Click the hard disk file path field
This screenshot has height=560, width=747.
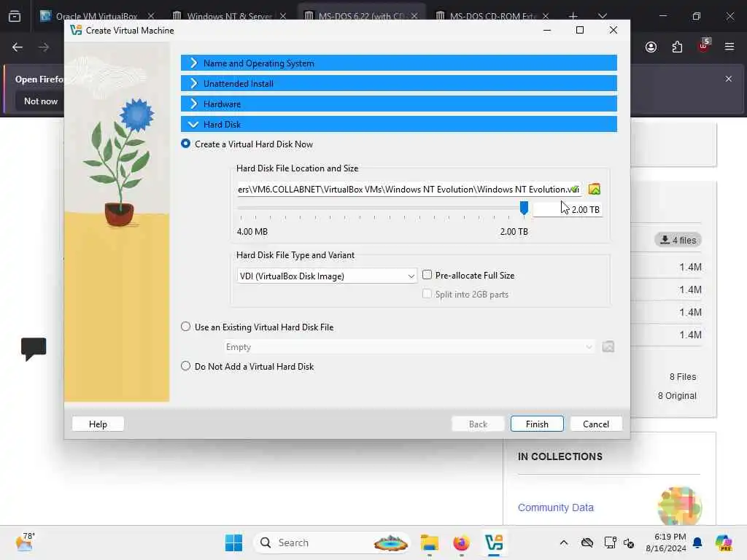pos(409,189)
